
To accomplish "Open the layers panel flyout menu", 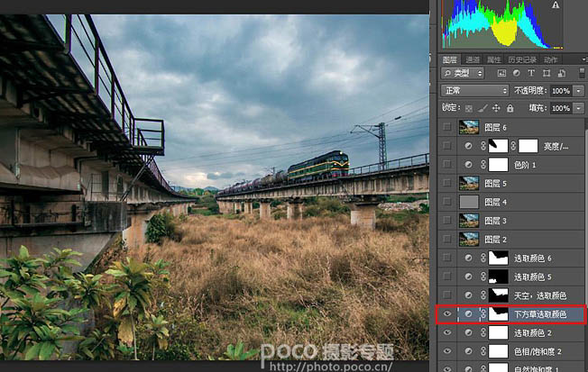I will [x=583, y=59].
